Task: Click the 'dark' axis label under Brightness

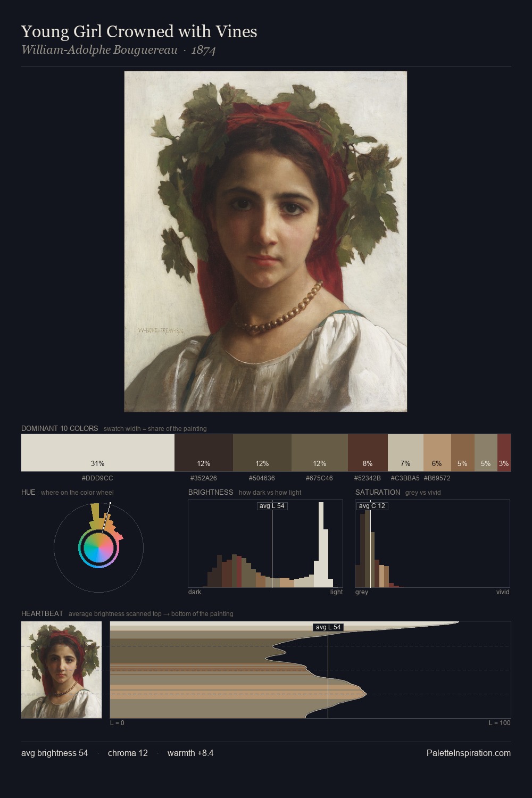Action: tap(195, 592)
